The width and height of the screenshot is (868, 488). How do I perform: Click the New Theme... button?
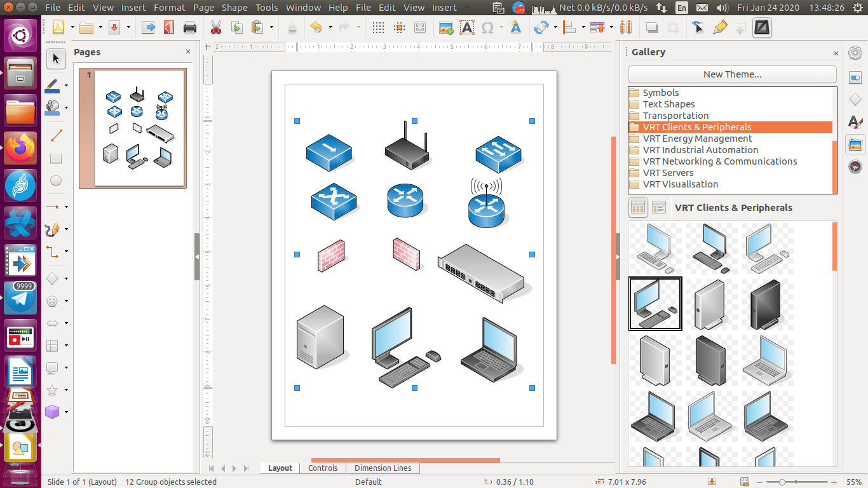[732, 74]
